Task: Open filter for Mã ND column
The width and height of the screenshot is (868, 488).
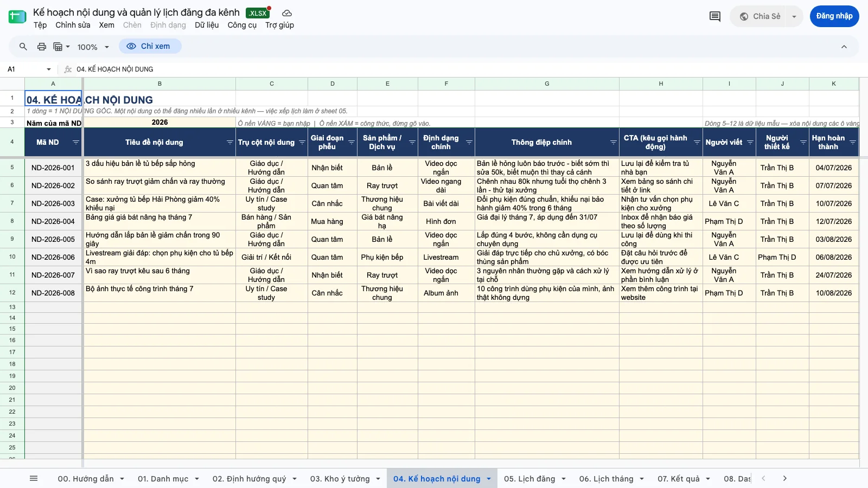Action: click(x=76, y=142)
